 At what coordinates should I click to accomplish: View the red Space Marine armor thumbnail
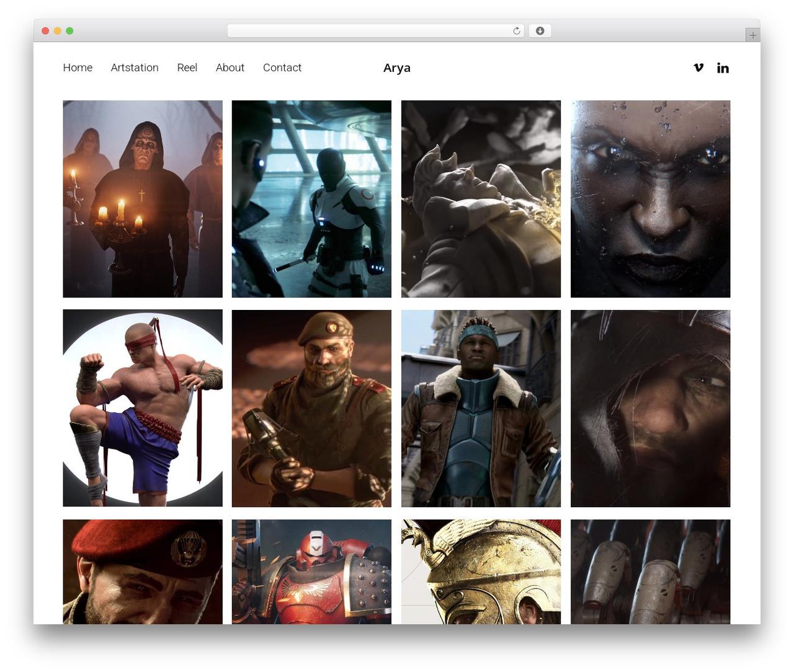point(311,572)
